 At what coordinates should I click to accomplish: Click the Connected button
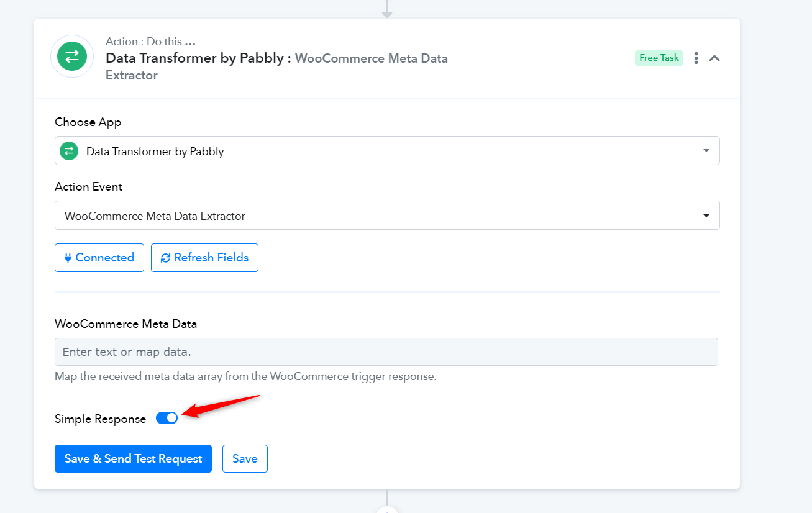click(99, 258)
